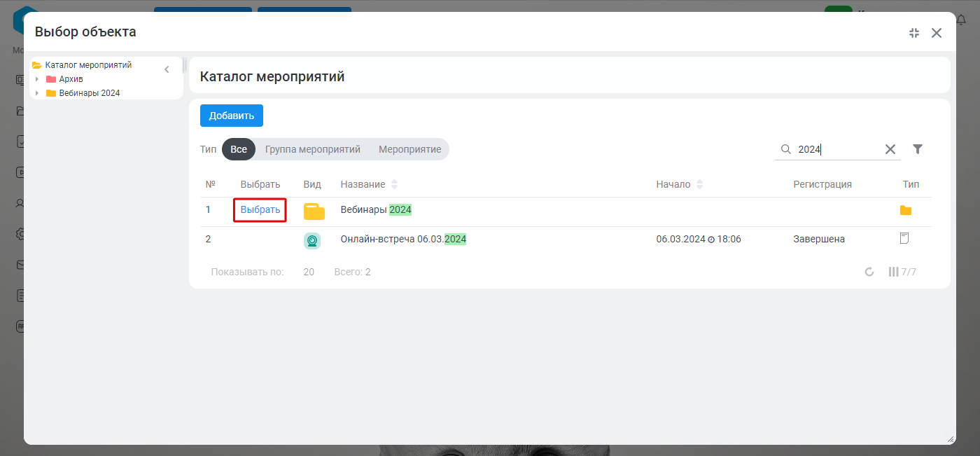Viewport: 980px width, 456px height.
Task: Click the "Всего: 2" total count
Action: point(353,272)
